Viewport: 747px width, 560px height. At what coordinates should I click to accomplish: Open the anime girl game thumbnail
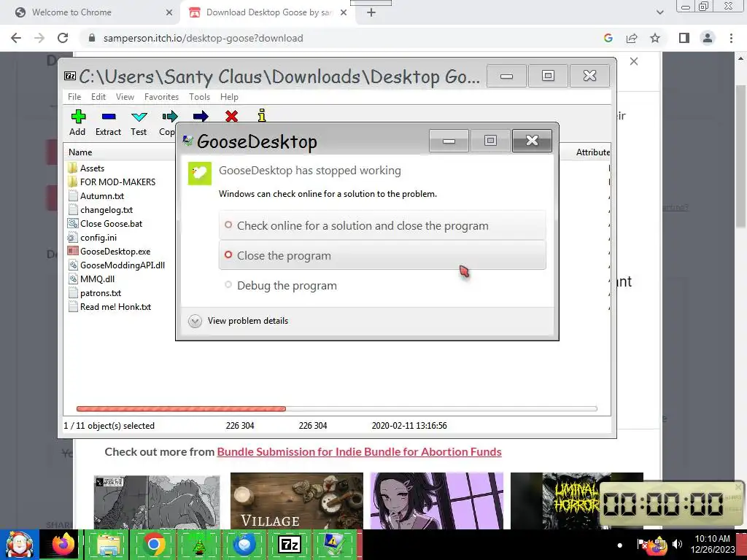[x=437, y=500]
